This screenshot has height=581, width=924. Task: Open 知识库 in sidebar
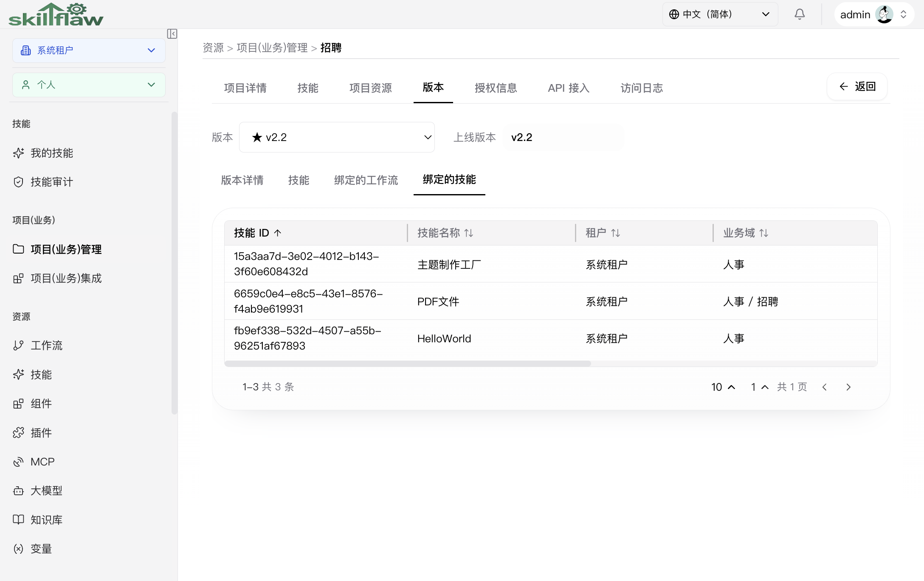(46, 519)
